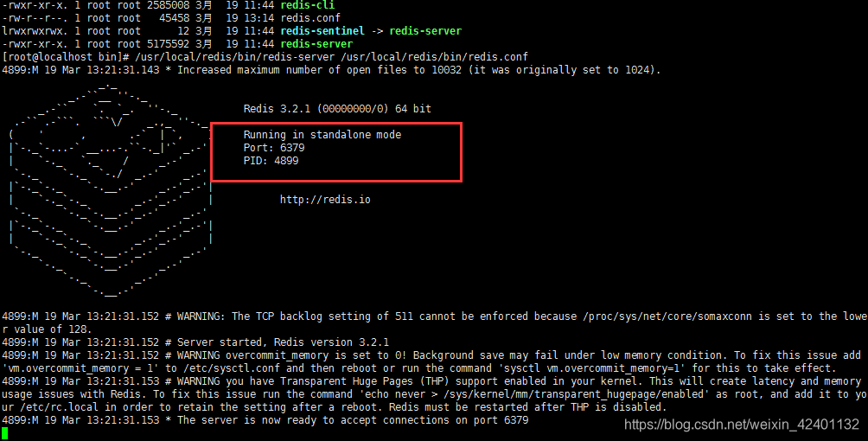Click the /proc/sys/net/core/somaxconn path
Screen dimensions: 868x441
click(667, 316)
